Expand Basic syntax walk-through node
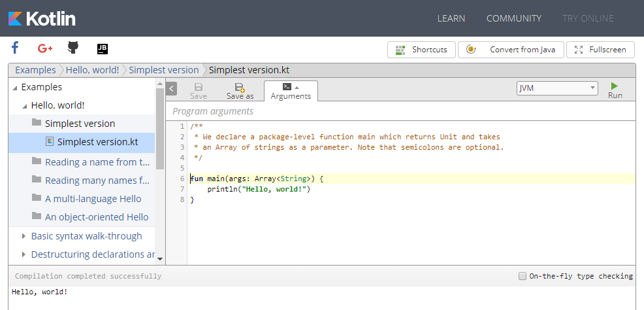 pyautogui.click(x=24, y=236)
